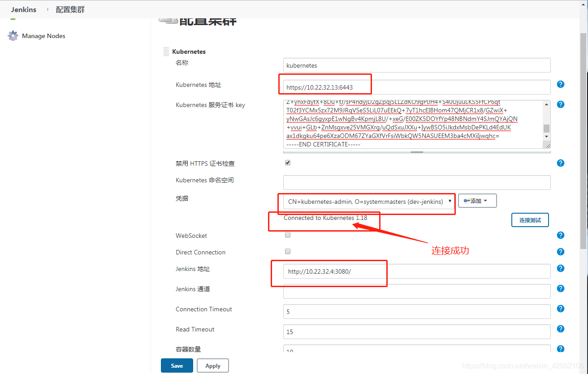Expand the 添加 dropdown arrow

pyautogui.click(x=485, y=201)
